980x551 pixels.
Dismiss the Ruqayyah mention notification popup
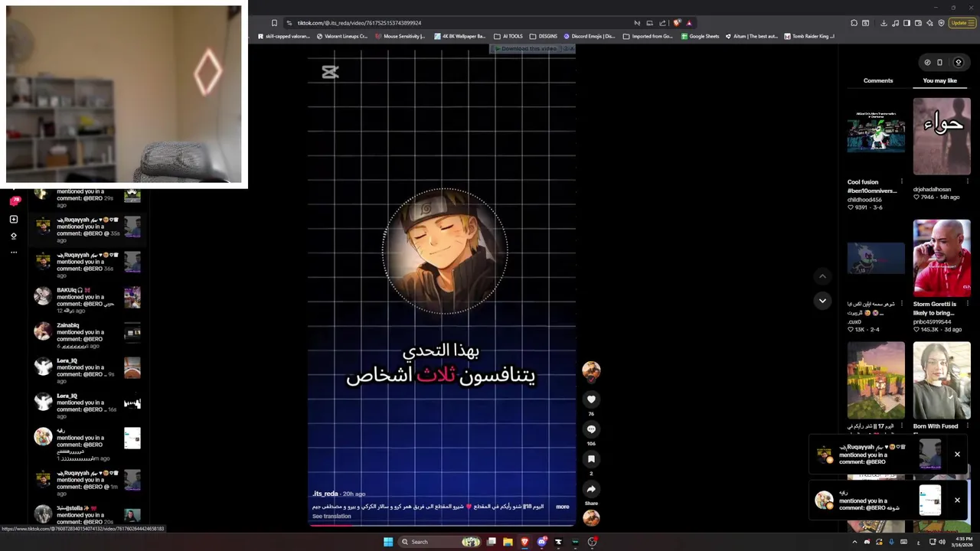point(957,455)
